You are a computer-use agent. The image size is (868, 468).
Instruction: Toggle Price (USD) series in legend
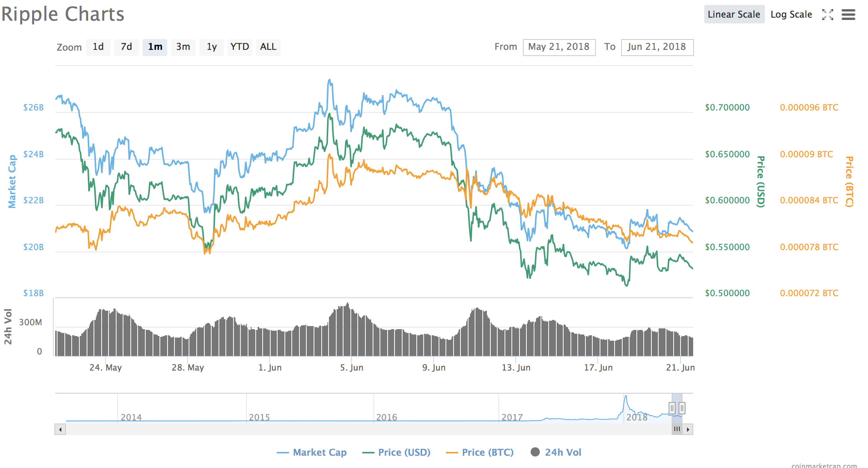396,453
